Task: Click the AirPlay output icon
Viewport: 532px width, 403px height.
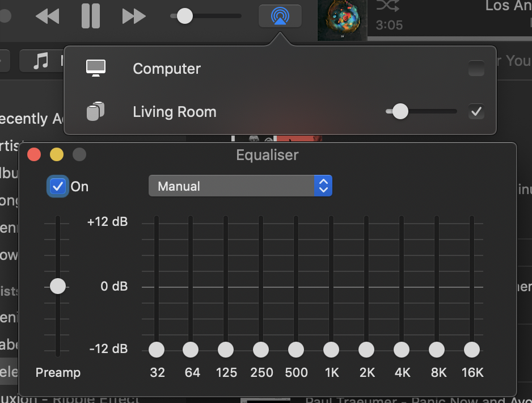Action: (x=280, y=16)
